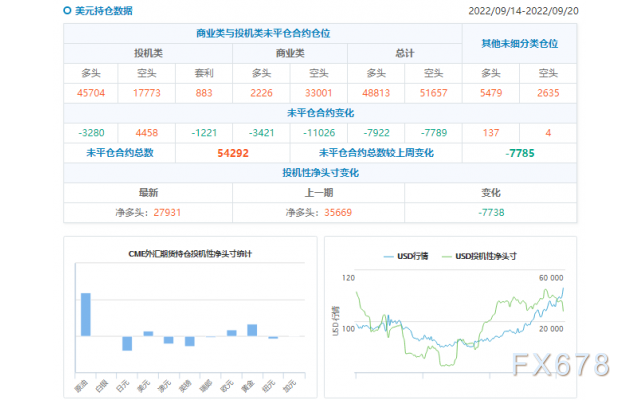
Task: Click the 投机类 group header
Action: pyautogui.click(x=148, y=53)
